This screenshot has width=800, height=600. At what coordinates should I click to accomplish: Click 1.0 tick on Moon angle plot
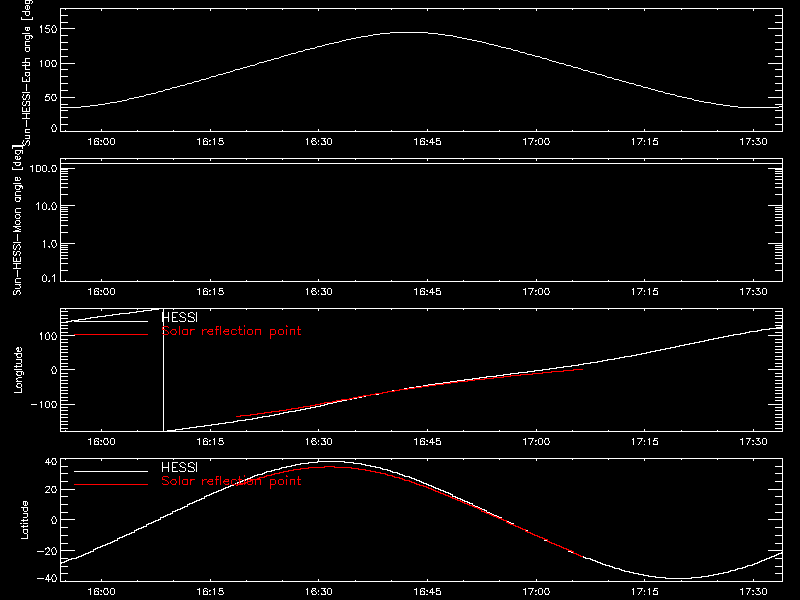click(x=49, y=244)
